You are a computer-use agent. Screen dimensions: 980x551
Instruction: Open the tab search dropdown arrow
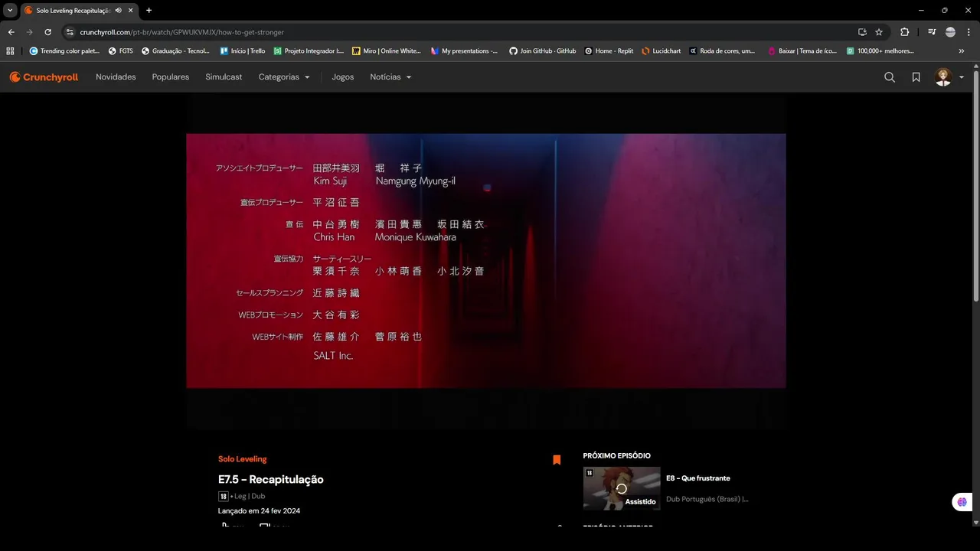coord(10,11)
